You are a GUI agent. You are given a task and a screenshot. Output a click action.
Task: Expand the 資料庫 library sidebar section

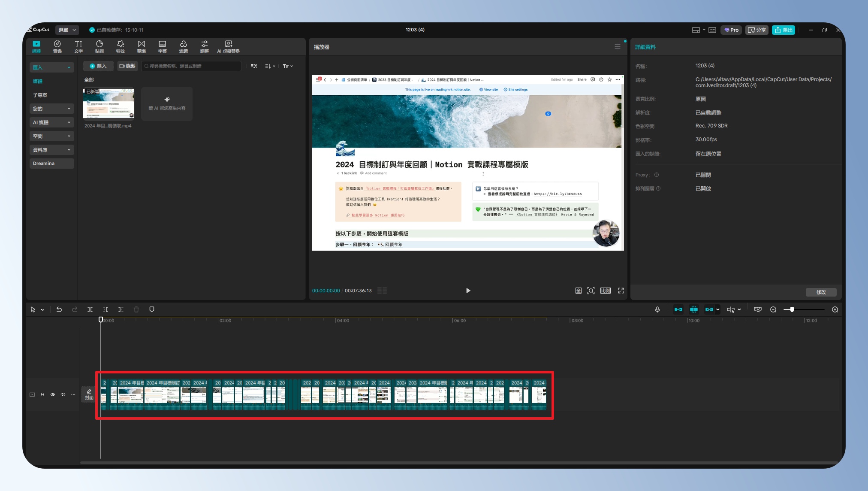tap(51, 150)
